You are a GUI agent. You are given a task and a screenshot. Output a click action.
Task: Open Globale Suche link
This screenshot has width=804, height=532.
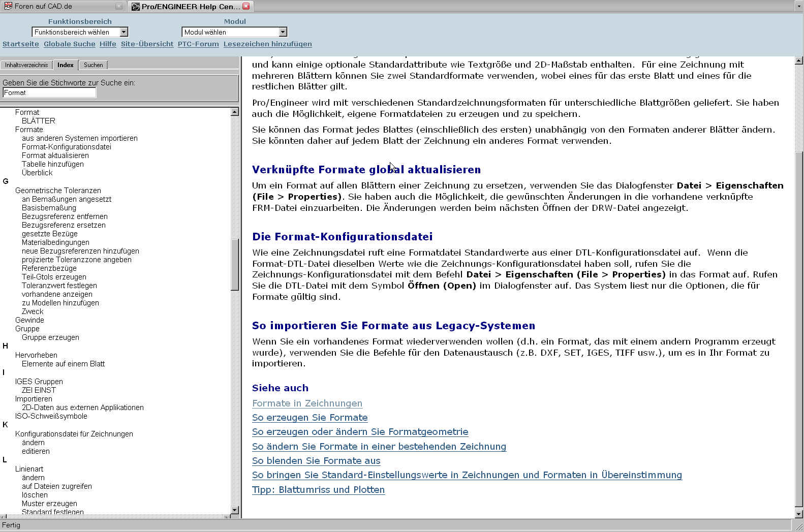click(70, 44)
